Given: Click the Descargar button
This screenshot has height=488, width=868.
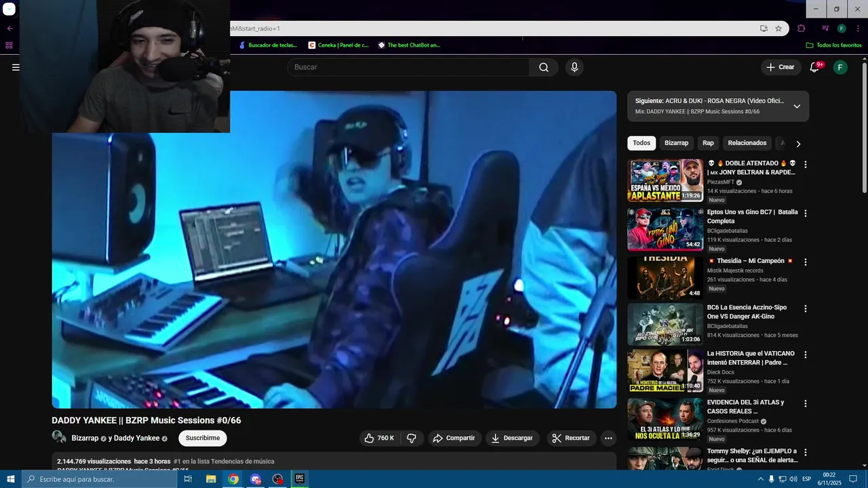Looking at the screenshot, I should pyautogui.click(x=513, y=438).
